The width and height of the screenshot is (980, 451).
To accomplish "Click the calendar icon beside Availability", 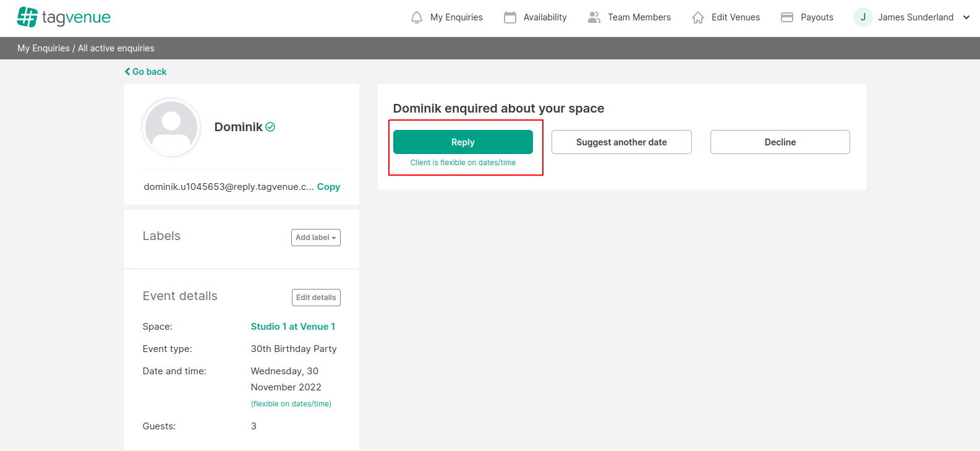I will [x=510, y=17].
